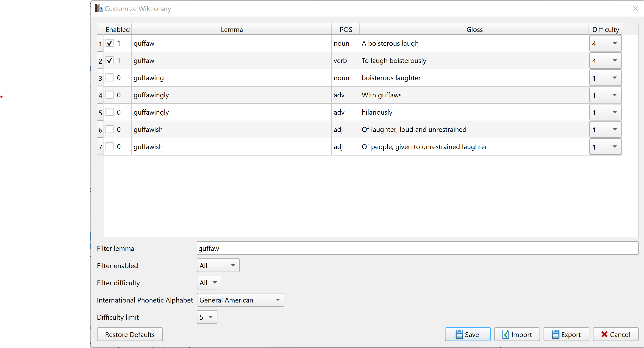Sort by Gloss column header
Viewport: 644px width, 348px height.
click(x=474, y=30)
